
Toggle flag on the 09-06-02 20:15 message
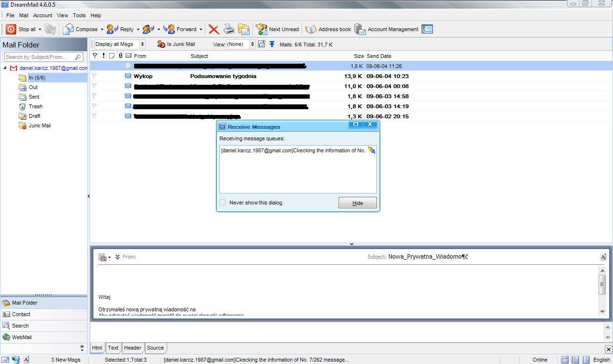point(94,116)
